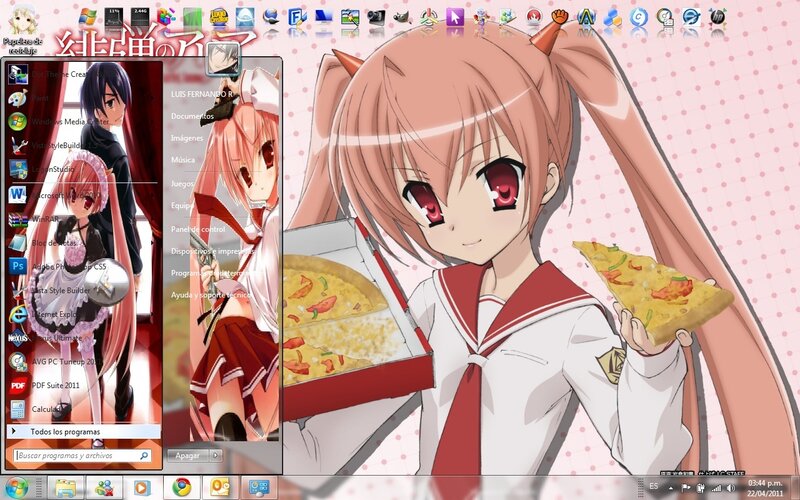Viewport: 800px width, 500px height.
Task: Open the blue circular C icon in the dock
Action: 639,17
